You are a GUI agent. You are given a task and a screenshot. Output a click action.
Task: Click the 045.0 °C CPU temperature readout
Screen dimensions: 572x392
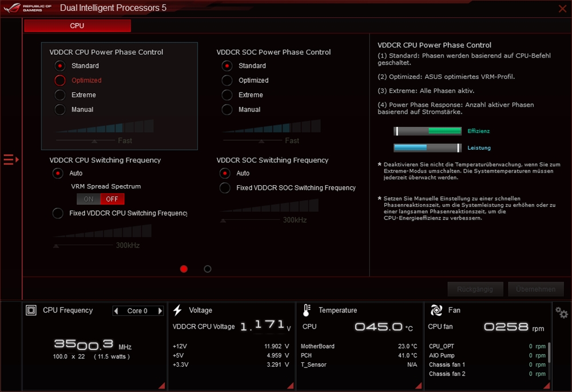click(x=384, y=327)
